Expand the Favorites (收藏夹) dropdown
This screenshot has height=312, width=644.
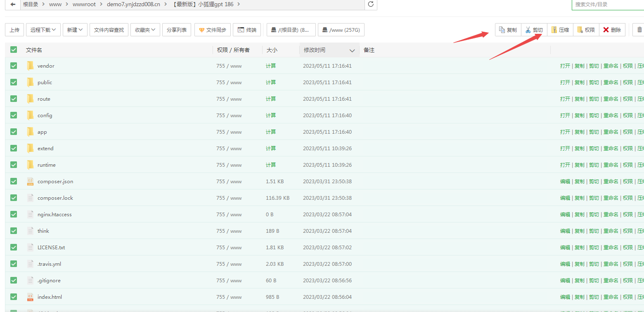point(145,30)
